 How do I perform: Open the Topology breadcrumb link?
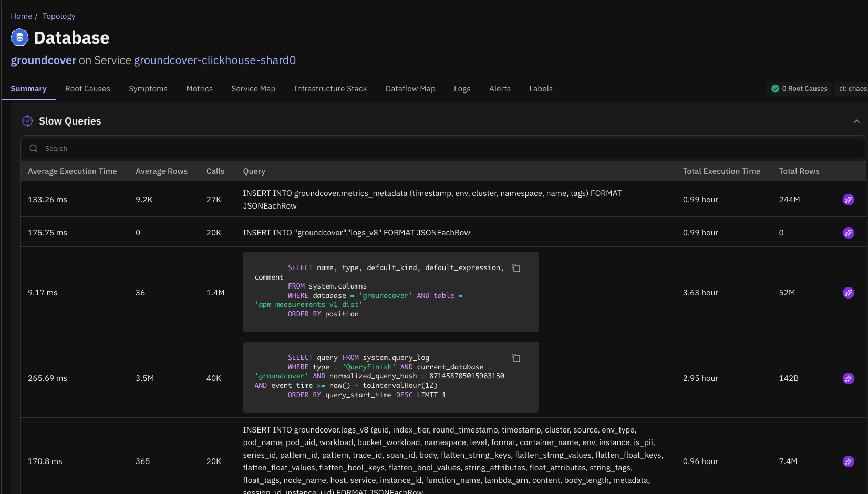[x=59, y=16]
